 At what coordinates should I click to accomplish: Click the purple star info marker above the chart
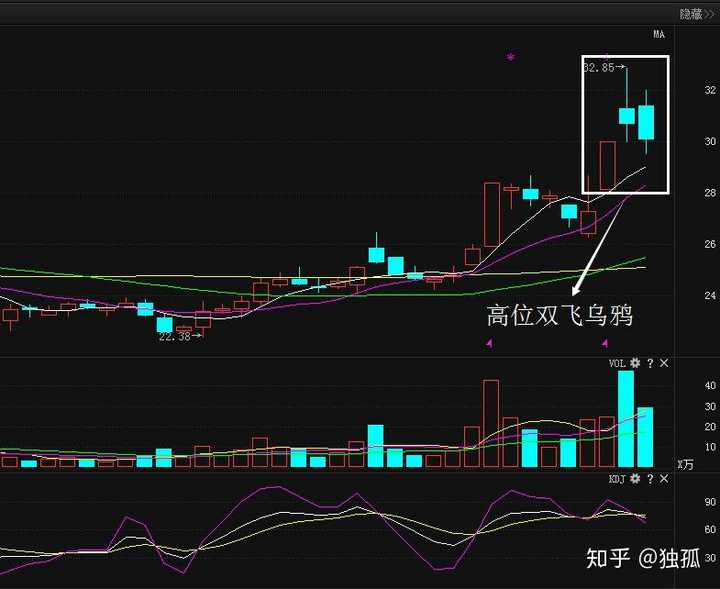tap(511, 57)
